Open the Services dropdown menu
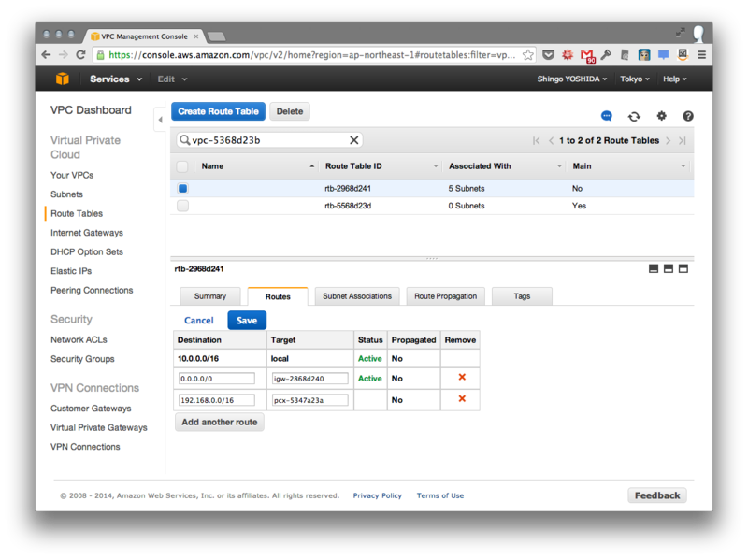Viewport: 748px width, 560px height. click(x=116, y=79)
